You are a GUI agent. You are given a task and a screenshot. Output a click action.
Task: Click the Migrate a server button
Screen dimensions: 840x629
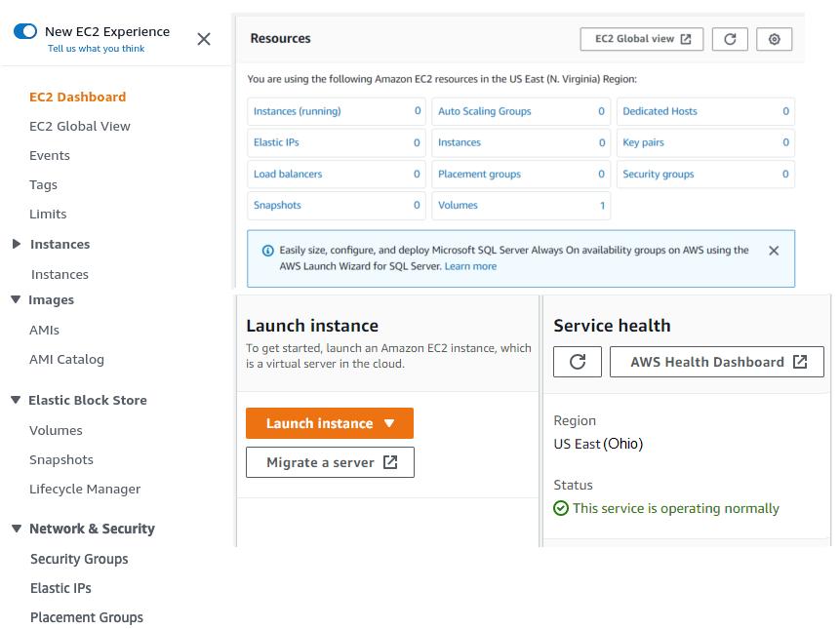pos(330,462)
